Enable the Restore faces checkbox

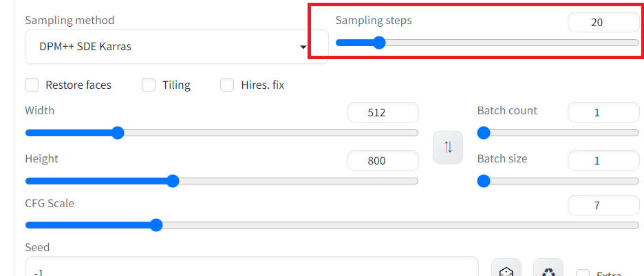point(32,85)
